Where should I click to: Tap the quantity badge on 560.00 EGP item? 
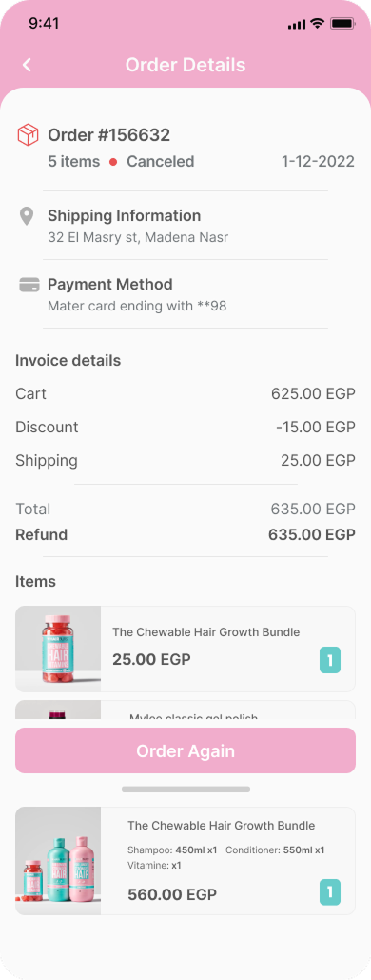pyautogui.click(x=330, y=892)
